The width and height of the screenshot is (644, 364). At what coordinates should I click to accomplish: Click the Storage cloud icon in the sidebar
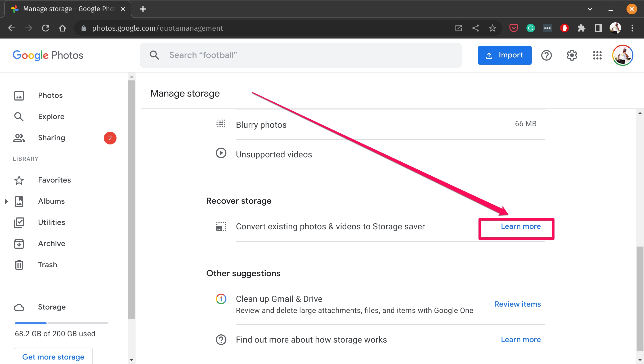click(x=19, y=307)
